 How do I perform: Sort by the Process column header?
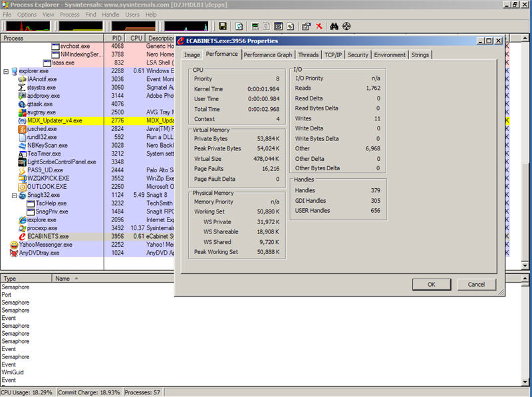[52, 39]
